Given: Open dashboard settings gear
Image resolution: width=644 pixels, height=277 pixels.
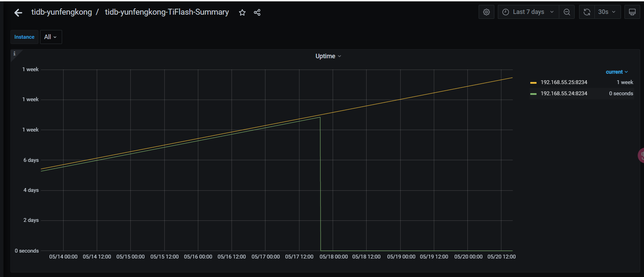Looking at the screenshot, I should coord(486,12).
